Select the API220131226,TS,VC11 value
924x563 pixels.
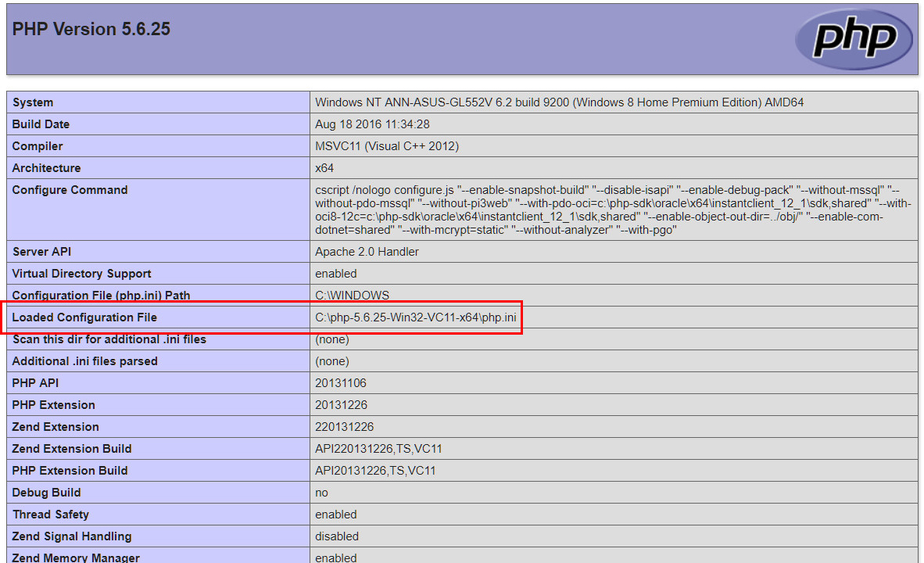[x=379, y=448]
